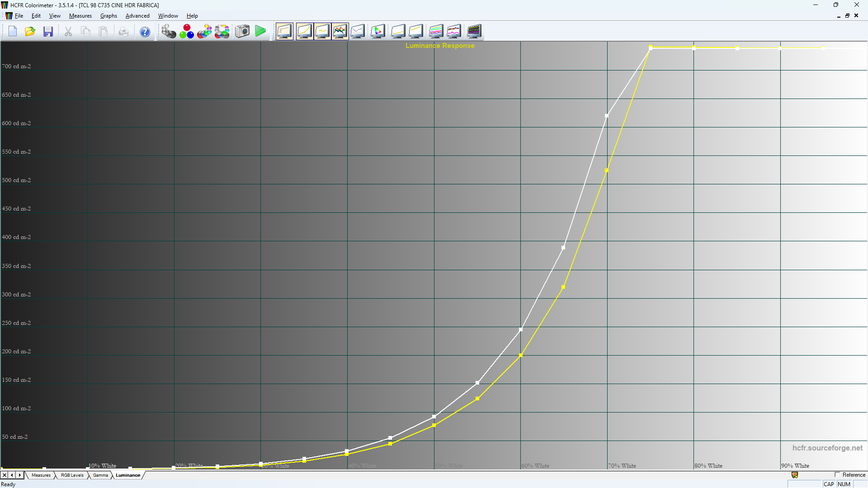Viewport: 868px width, 488px height.
Task: Open the color temperature graph monitor icon
Action: point(358,32)
